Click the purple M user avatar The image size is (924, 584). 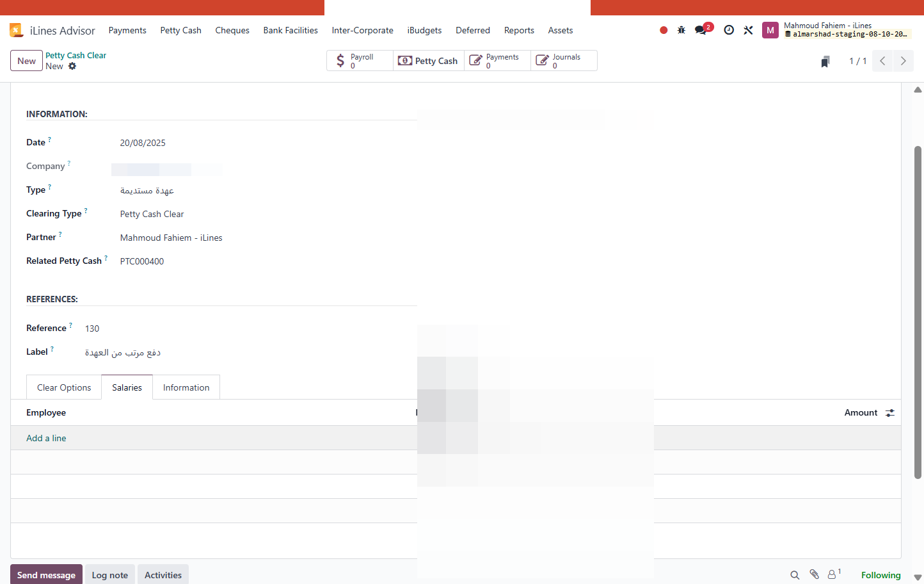[770, 30]
